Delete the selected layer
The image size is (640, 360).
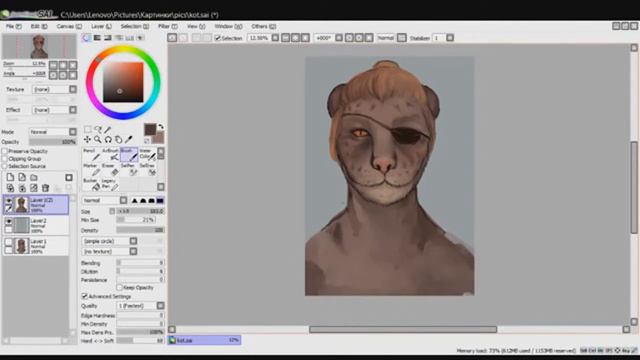(x=45, y=188)
